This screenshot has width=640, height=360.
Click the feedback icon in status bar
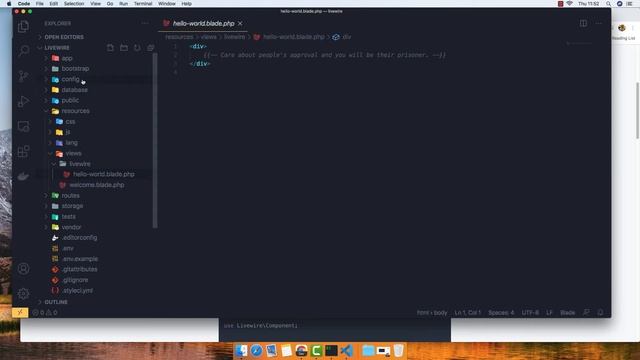tap(586, 313)
